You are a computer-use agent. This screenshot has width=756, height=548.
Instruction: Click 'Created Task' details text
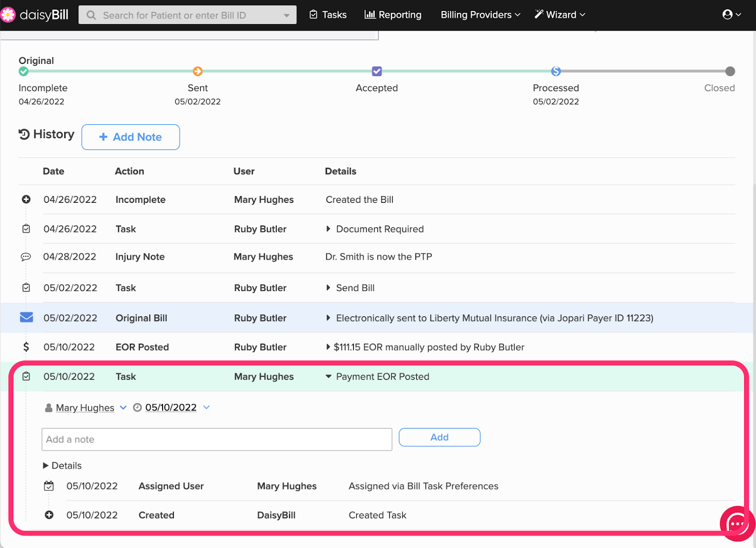[x=378, y=515]
